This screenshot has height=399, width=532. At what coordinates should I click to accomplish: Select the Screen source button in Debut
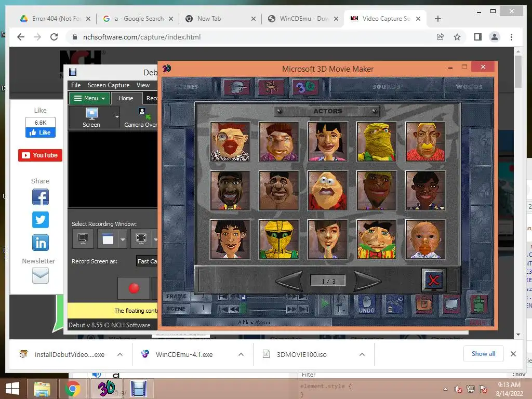91,117
